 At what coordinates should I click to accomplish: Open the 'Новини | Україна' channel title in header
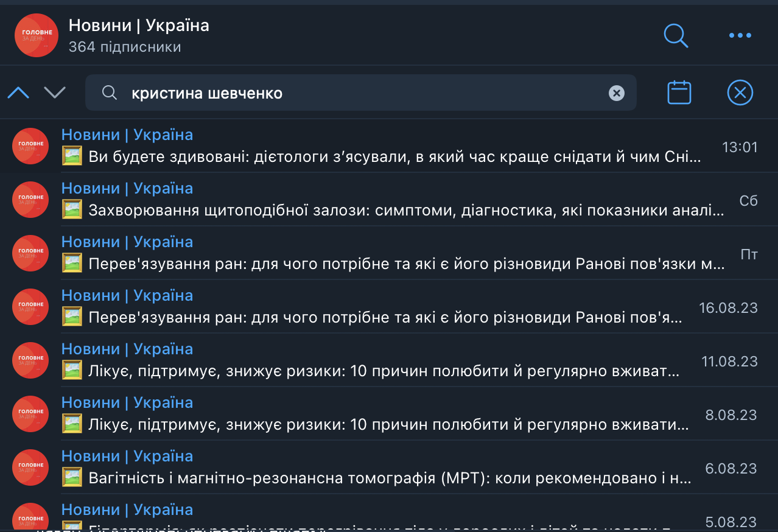139,25
